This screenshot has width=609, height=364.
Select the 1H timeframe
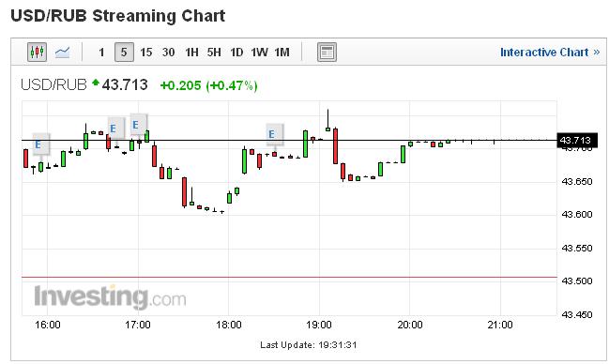coord(191,52)
